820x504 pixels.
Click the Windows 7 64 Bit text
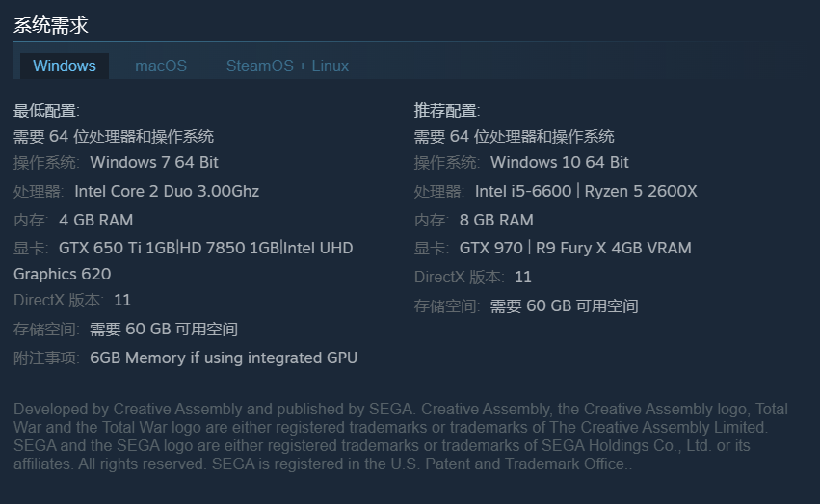coord(154,162)
